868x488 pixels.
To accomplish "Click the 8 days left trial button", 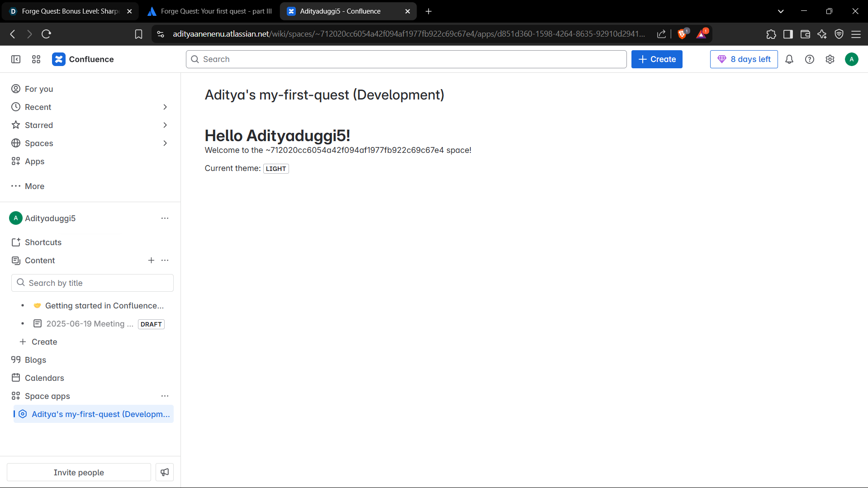I will click(744, 59).
